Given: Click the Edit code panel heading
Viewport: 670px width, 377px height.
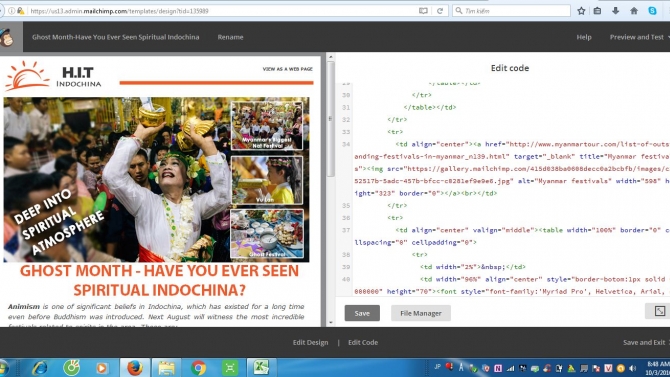Looking at the screenshot, I should pos(510,68).
